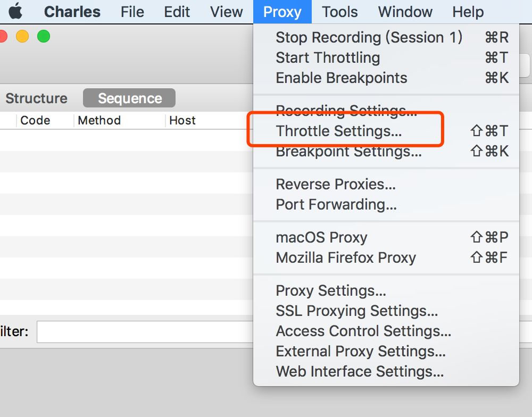Zoom the window with green button
Image resolution: width=532 pixels, height=417 pixels.
(44, 36)
